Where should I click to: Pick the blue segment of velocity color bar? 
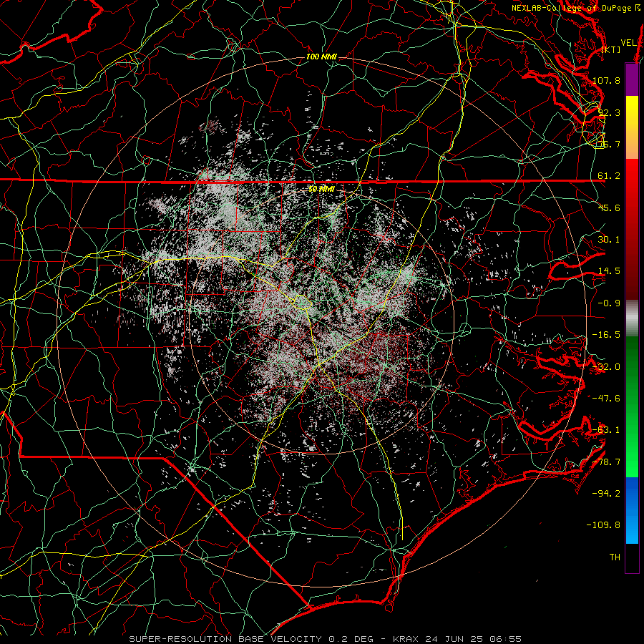(x=632, y=510)
